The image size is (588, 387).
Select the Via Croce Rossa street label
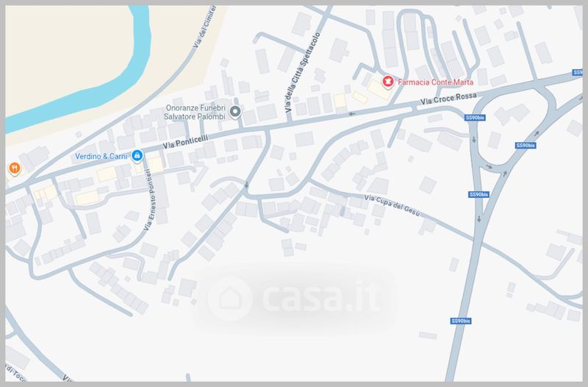pyautogui.click(x=448, y=99)
